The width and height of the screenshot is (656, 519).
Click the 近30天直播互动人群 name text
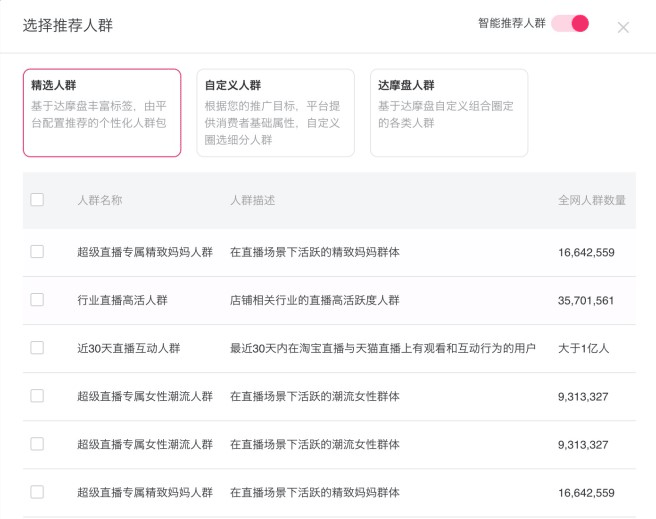128,348
